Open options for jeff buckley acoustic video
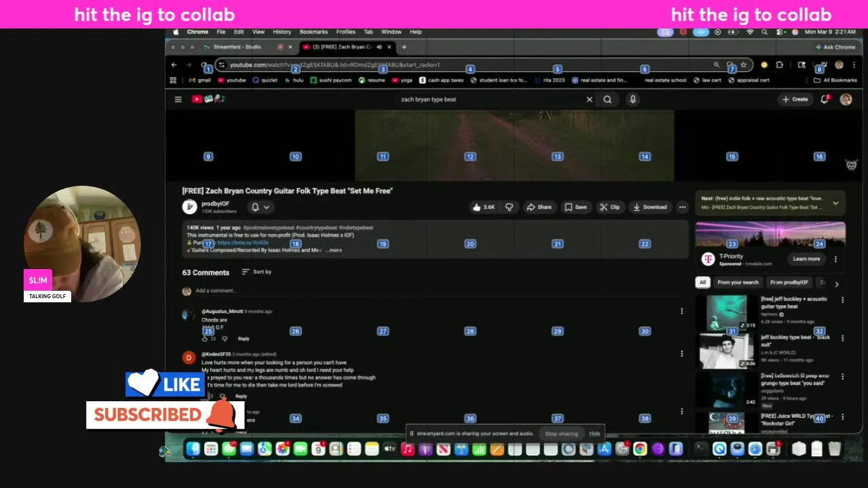 pyautogui.click(x=842, y=300)
